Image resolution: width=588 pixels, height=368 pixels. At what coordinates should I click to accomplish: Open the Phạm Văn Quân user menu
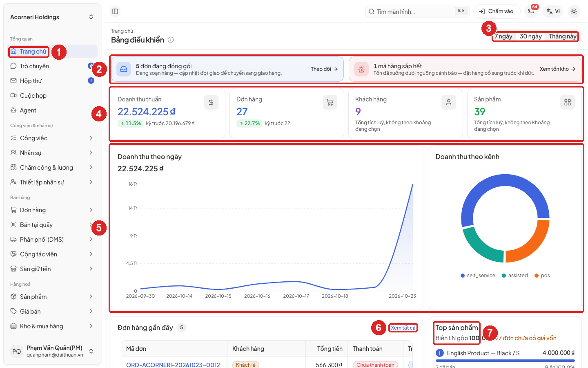[x=52, y=351]
